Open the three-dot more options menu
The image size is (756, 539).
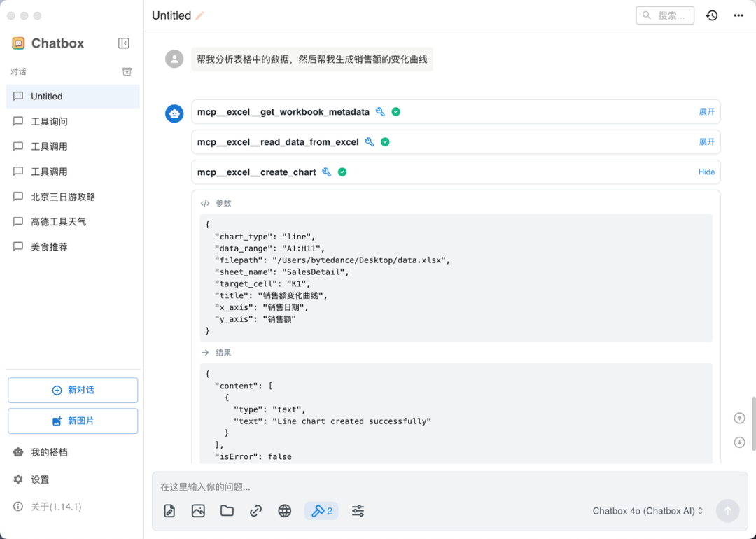(x=738, y=15)
